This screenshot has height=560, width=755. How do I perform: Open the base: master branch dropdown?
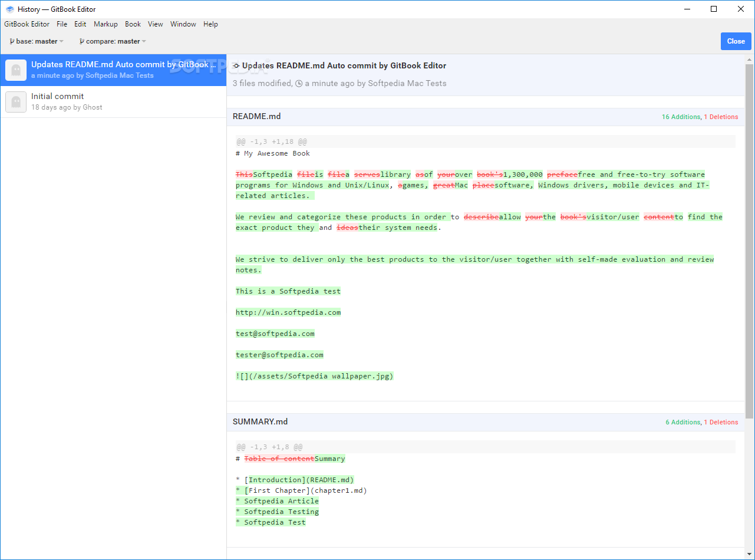pos(37,41)
